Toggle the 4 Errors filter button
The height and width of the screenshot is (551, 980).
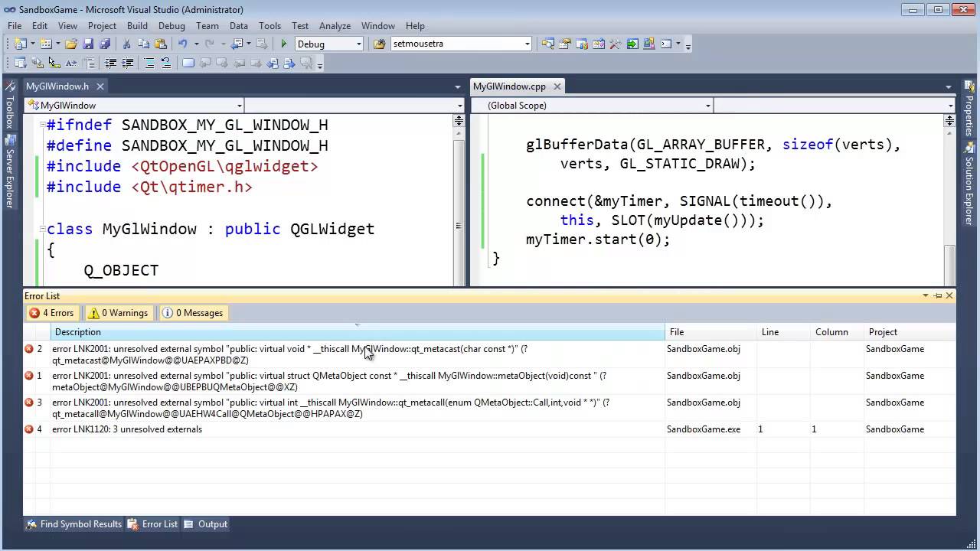coord(51,312)
